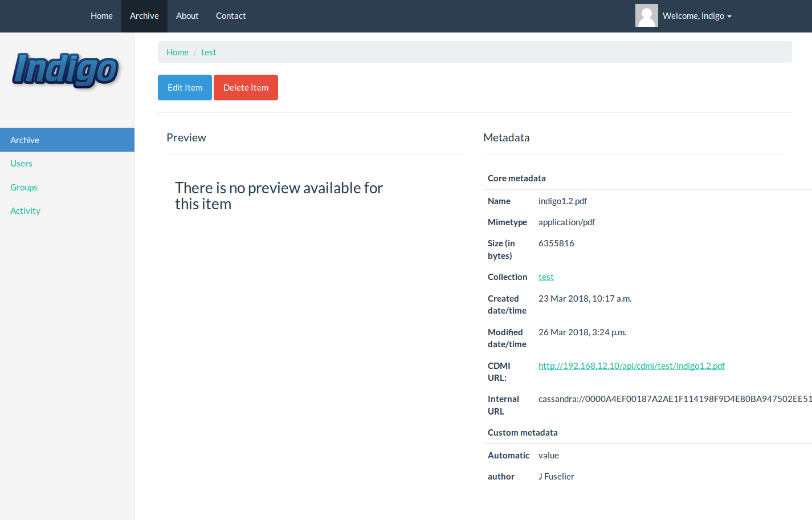Click the modified date 26 Mar 2018
The image size is (812, 520).
[x=582, y=332]
